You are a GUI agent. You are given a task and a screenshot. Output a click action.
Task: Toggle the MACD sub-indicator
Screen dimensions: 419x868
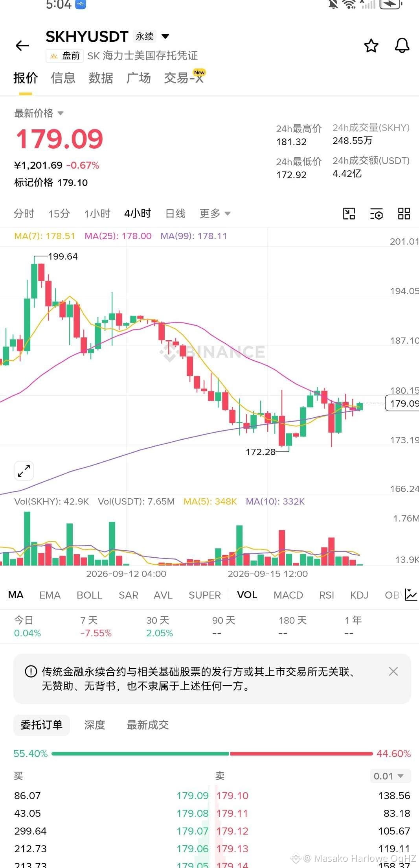288,595
